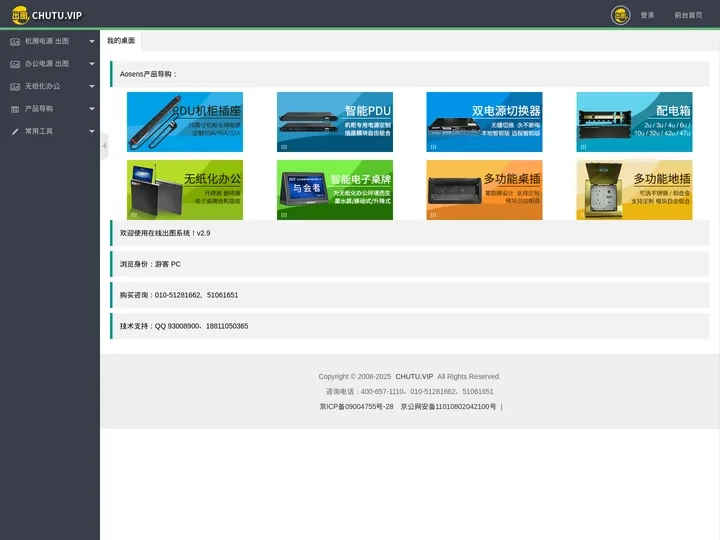This screenshot has width=720, height=540.
Task: Click the small icon on 无纸化办公 banner
Action: 134,215
